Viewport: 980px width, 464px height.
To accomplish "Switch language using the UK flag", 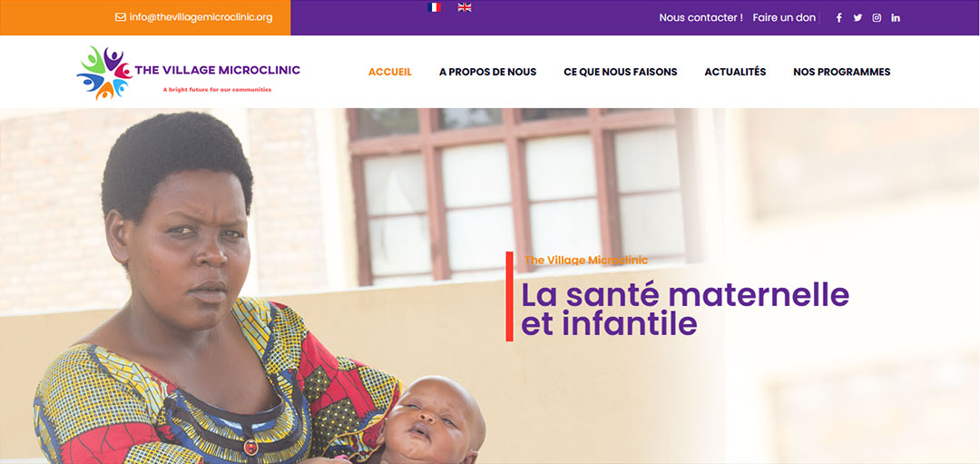I will [x=465, y=7].
